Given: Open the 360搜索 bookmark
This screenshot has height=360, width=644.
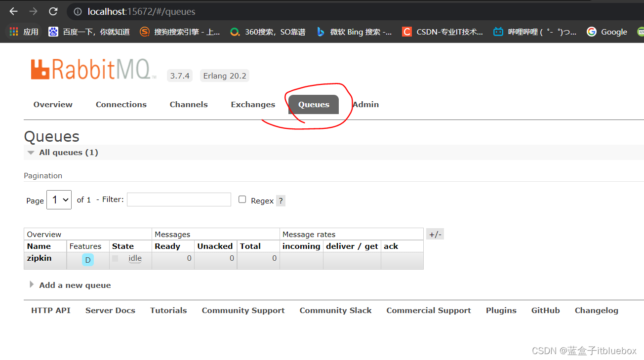Looking at the screenshot, I should 268,32.
